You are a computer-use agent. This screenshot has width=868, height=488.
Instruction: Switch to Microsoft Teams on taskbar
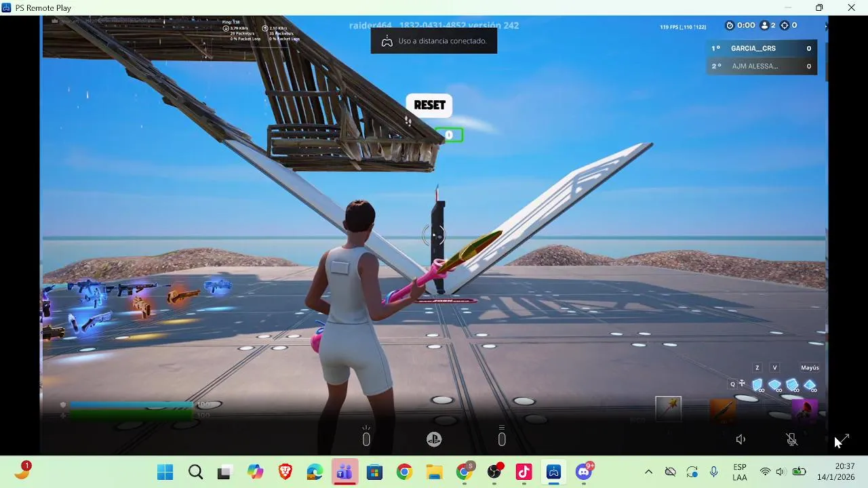[344, 472]
